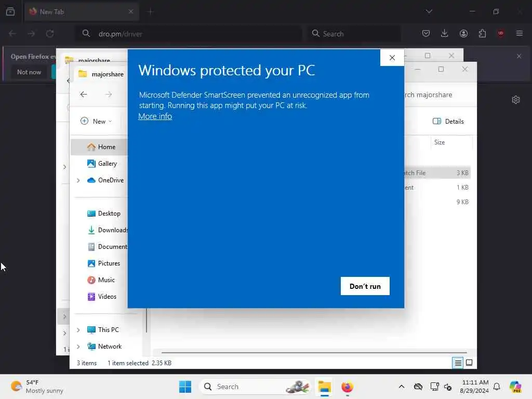Click the Firefox Search box
The image size is (532, 399).
coord(354,34)
